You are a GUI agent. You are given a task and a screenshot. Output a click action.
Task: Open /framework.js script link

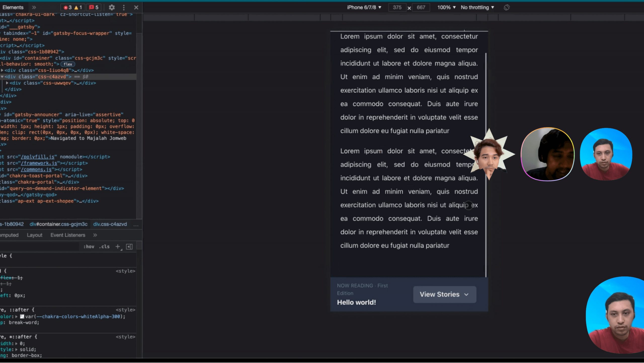pyautogui.click(x=39, y=163)
